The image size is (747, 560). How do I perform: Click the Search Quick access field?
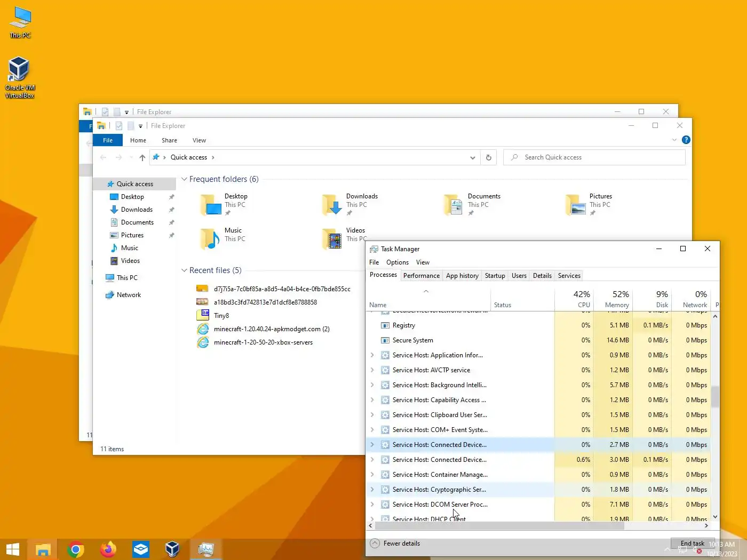pos(594,157)
